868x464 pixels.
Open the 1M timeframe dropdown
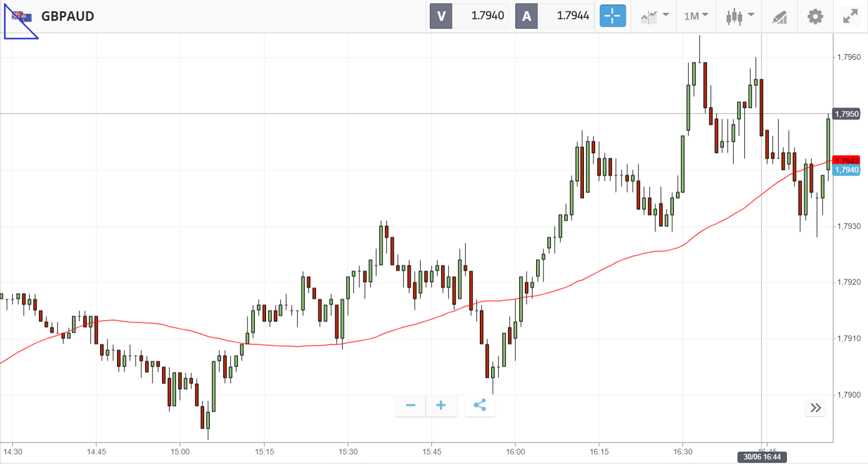tap(696, 16)
